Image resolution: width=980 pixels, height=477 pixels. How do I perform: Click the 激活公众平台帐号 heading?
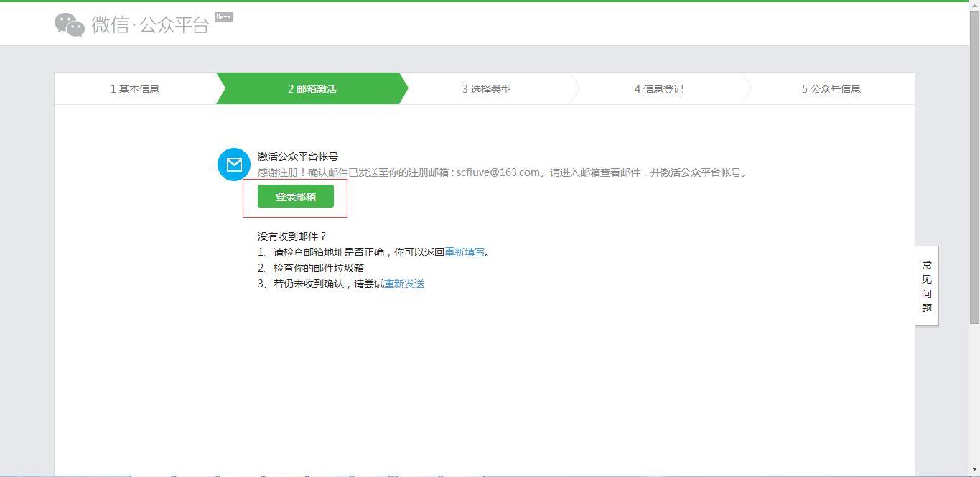coord(298,157)
